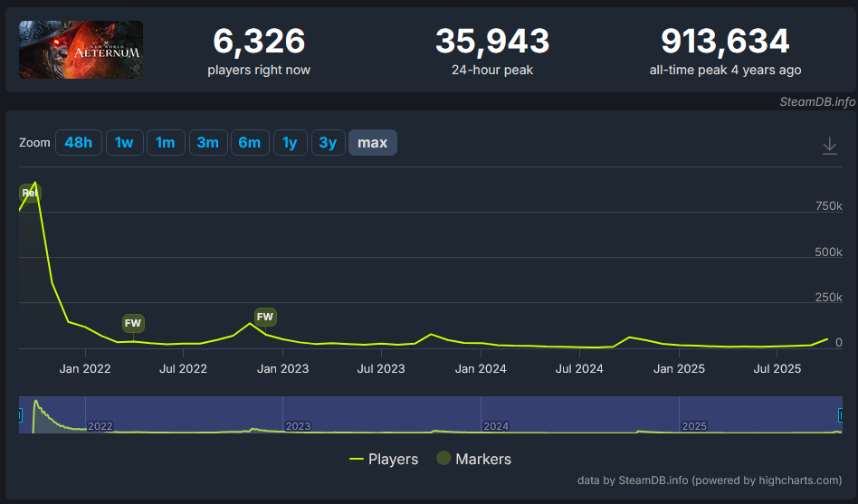Select the 1y zoom range
The image size is (858, 504).
click(290, 143)
